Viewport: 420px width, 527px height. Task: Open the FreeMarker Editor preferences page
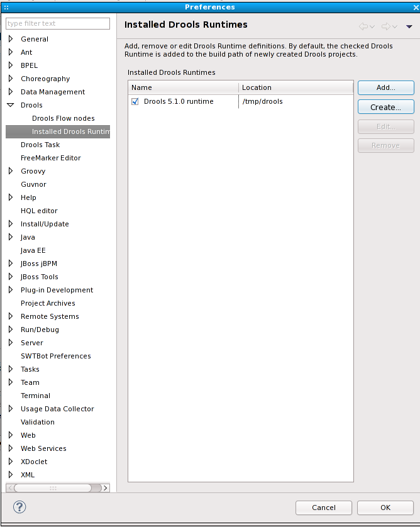51,158
